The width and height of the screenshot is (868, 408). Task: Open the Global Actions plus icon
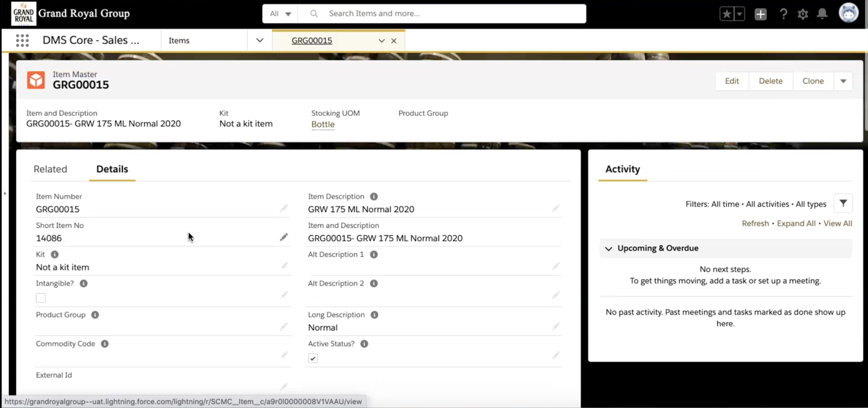click(760, 14)
